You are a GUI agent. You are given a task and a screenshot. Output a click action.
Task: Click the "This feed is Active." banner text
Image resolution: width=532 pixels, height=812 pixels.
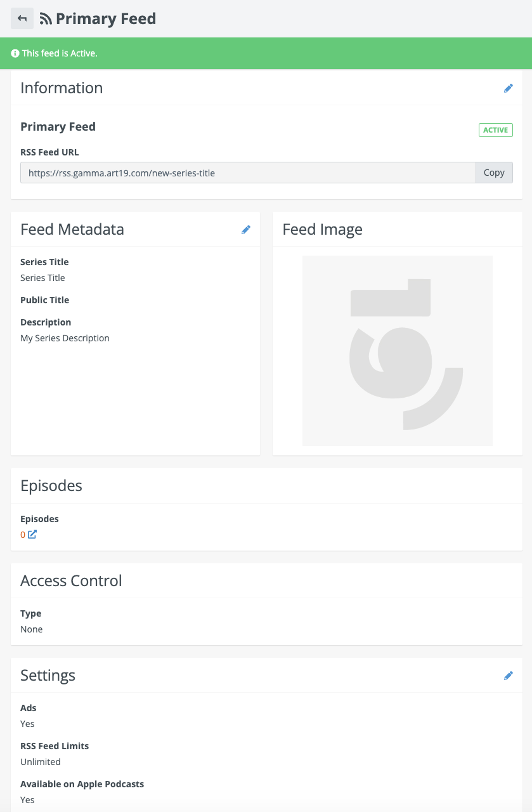pyautogui.click(x=60, y=53)
